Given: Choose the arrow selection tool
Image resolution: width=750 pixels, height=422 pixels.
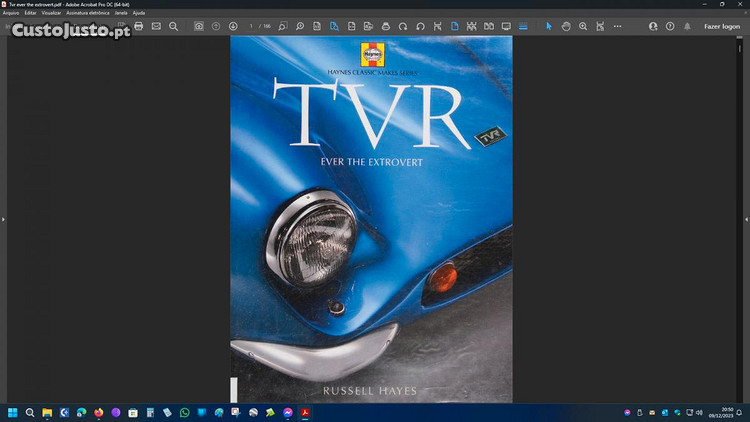Looking at the screenshot, I should pos(548,26).
